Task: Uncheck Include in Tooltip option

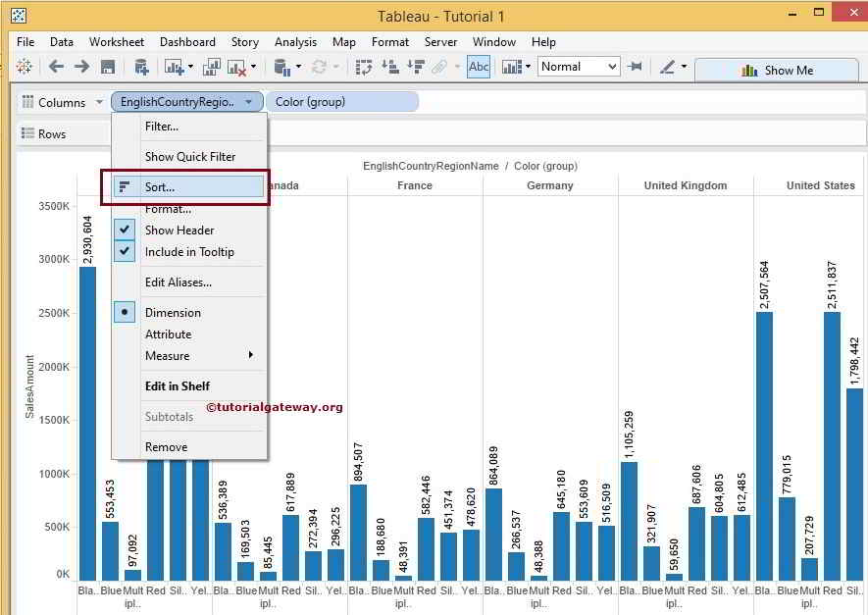Action: click(x=189, y=252)
